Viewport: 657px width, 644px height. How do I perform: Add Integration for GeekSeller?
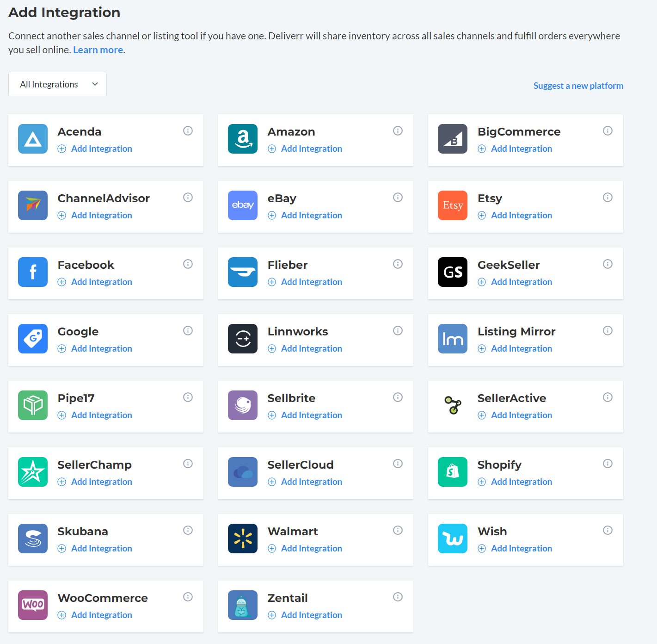click(515, 282)
